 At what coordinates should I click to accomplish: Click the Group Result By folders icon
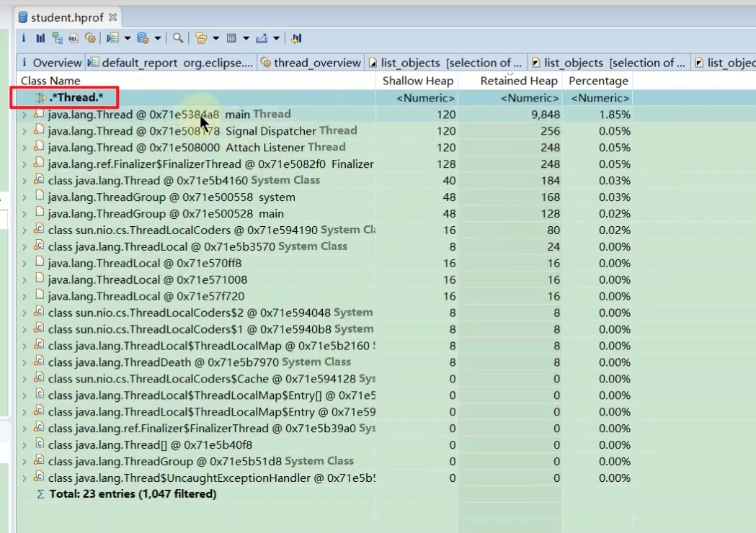(202, 38)
